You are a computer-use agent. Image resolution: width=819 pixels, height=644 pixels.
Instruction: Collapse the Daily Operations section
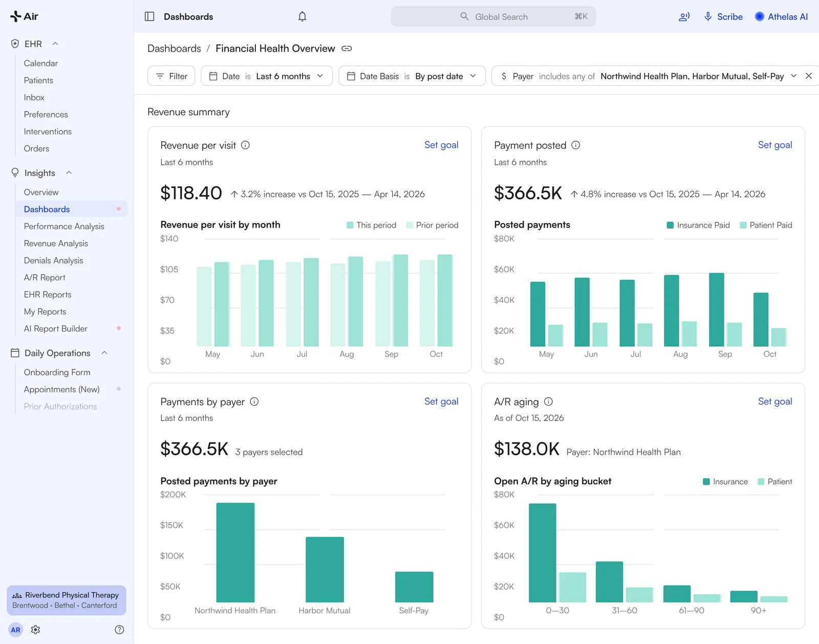point(104,353)
